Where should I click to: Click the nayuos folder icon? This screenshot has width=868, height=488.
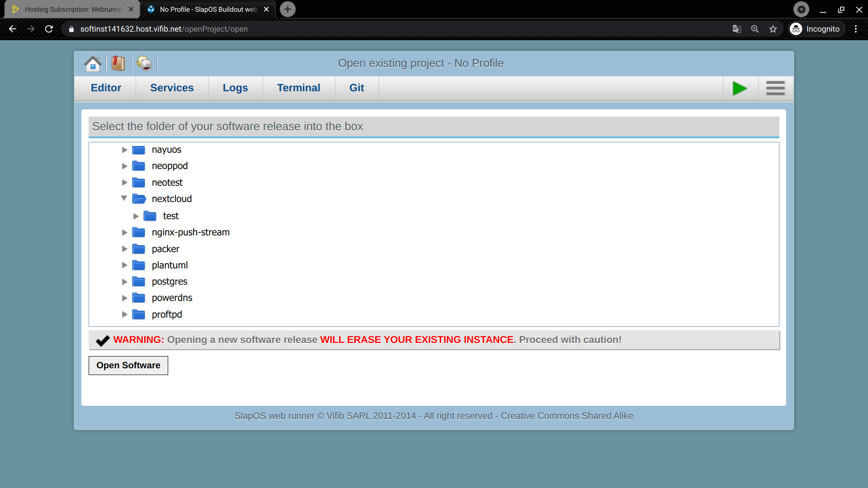138,150
